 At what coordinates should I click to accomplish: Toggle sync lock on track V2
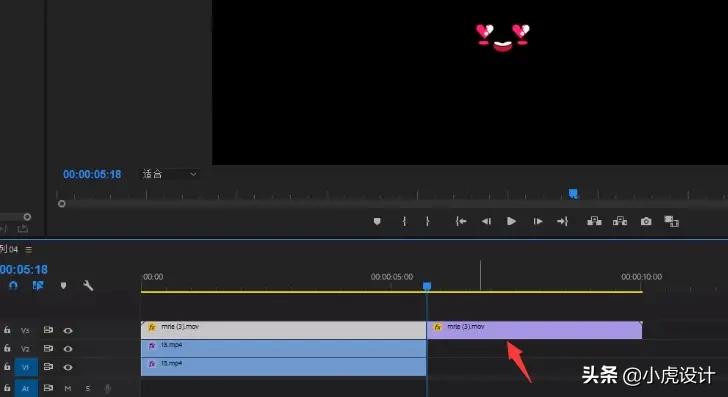[x=48, y=348]
